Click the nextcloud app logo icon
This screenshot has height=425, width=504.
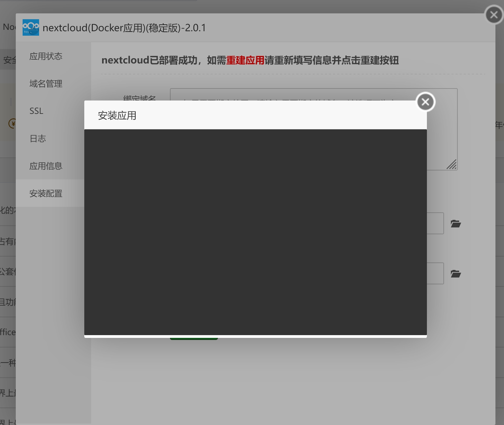pyautogui.click(x=31, y=27)
